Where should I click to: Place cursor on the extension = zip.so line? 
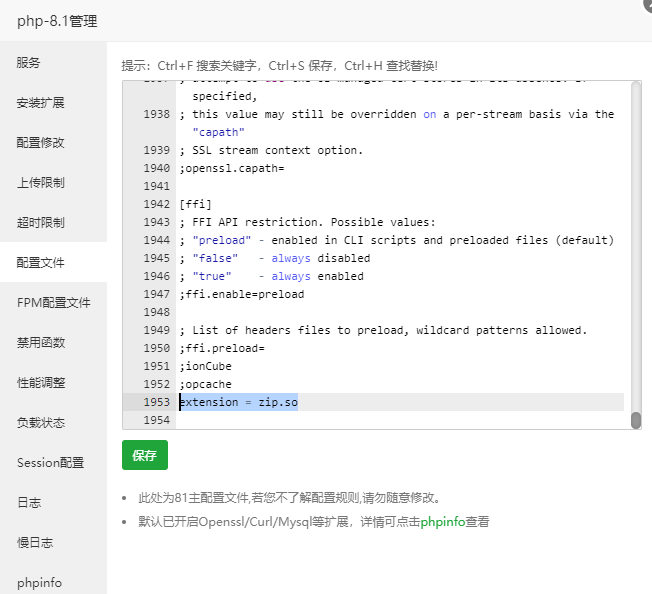click(240, 402)
